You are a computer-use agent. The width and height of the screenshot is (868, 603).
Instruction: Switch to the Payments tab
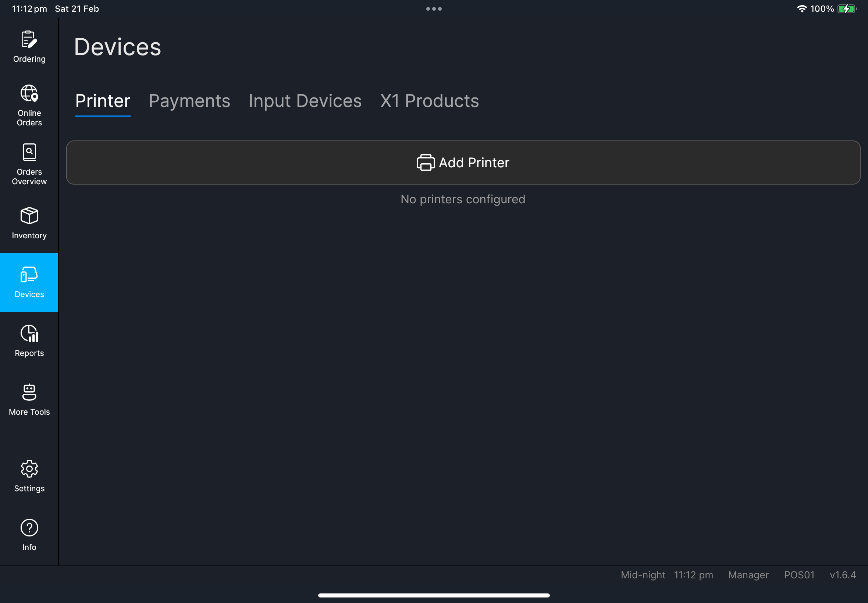tap(189, 100)
